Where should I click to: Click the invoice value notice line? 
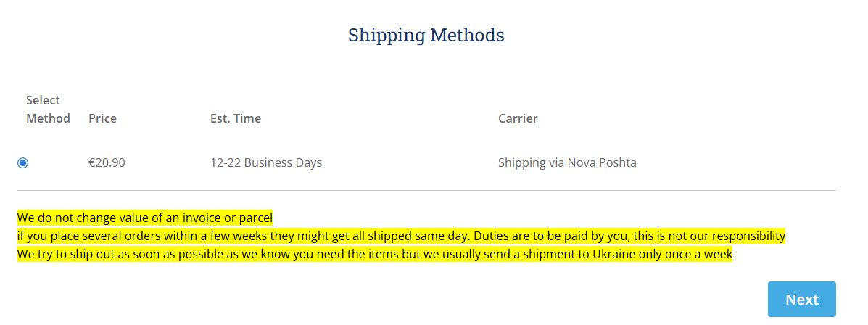tap(145, 218)
